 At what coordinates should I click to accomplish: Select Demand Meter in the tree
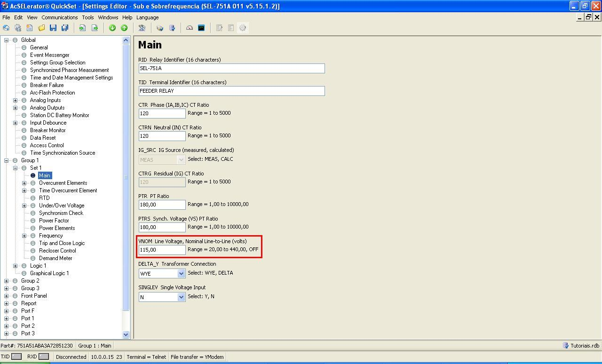[x=55, y=258]
